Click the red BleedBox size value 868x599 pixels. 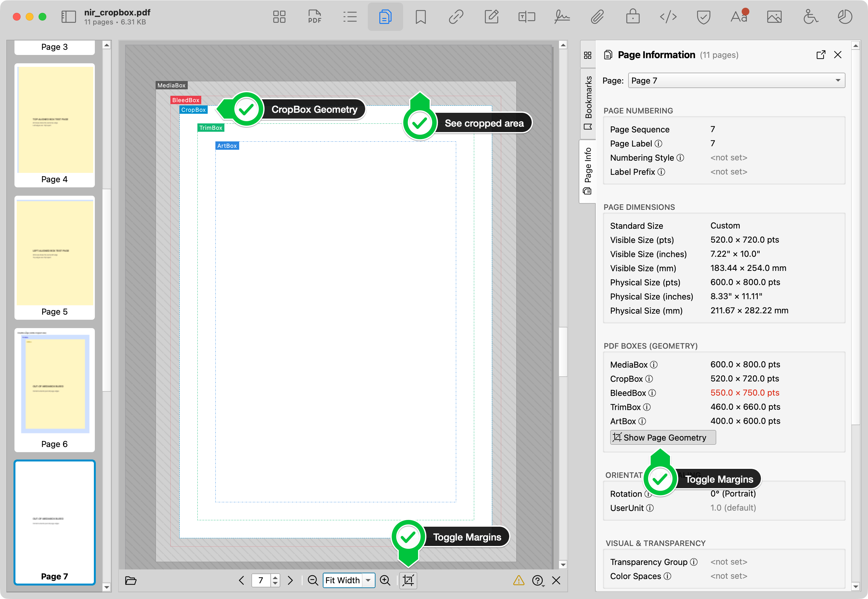[x=745, y=393]
